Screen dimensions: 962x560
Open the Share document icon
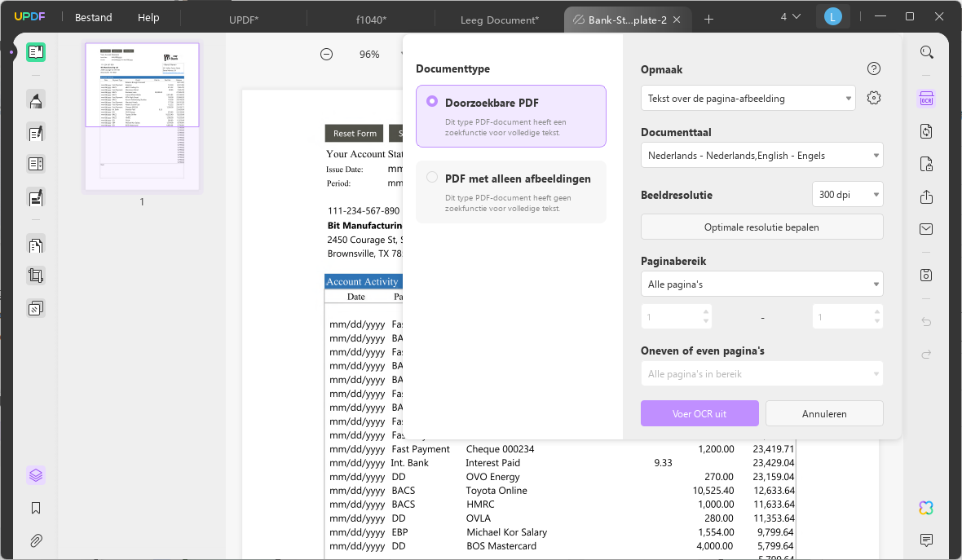[926, 197]
